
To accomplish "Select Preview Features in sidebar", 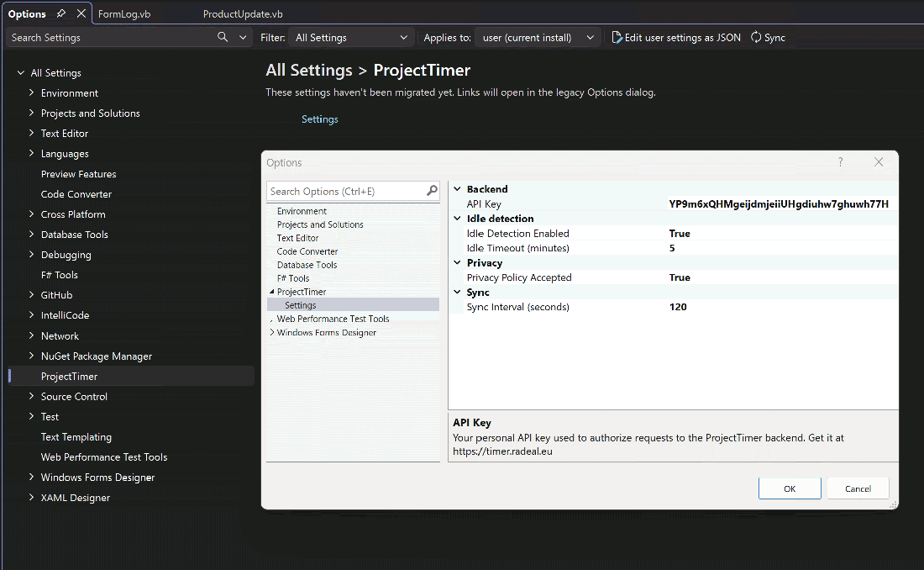I will pos(78,174).
